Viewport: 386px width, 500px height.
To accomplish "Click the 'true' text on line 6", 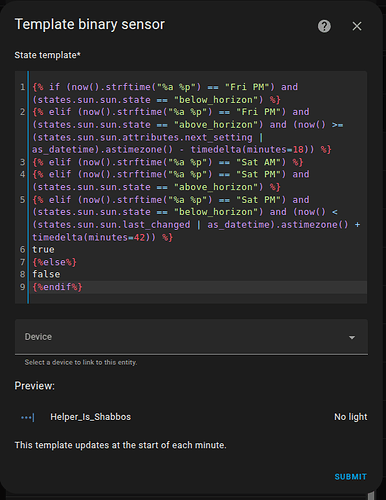I will pos(43,249).
